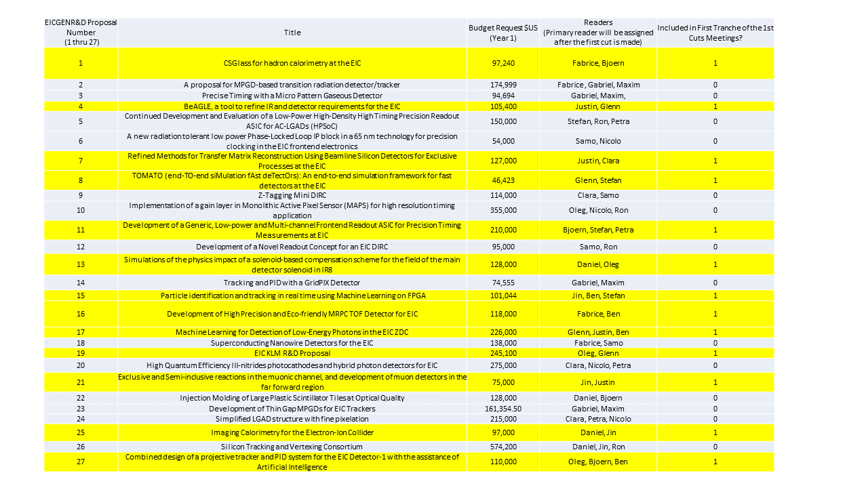Select the 'EICGENR&D Proposal Number' header
868x488 pixels.
pos(81,33)
